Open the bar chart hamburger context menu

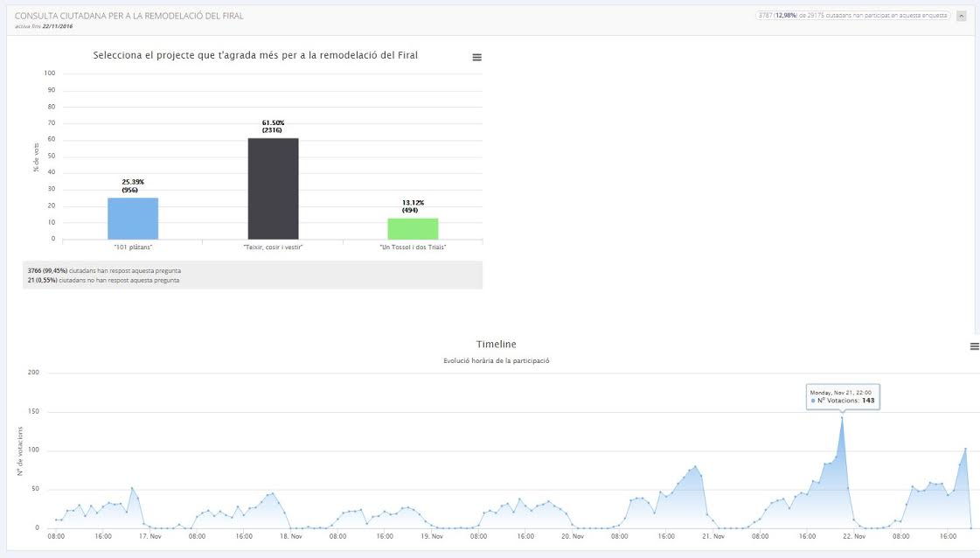(476, 57)
